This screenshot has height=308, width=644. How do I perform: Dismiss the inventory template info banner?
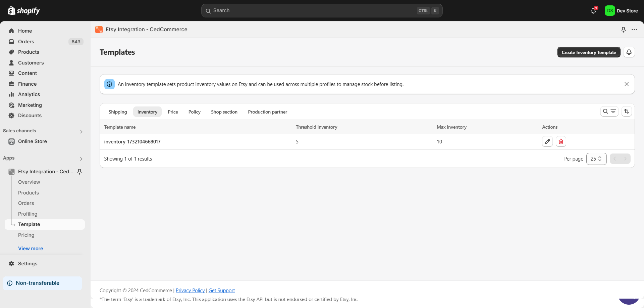[x=627, y=84]
